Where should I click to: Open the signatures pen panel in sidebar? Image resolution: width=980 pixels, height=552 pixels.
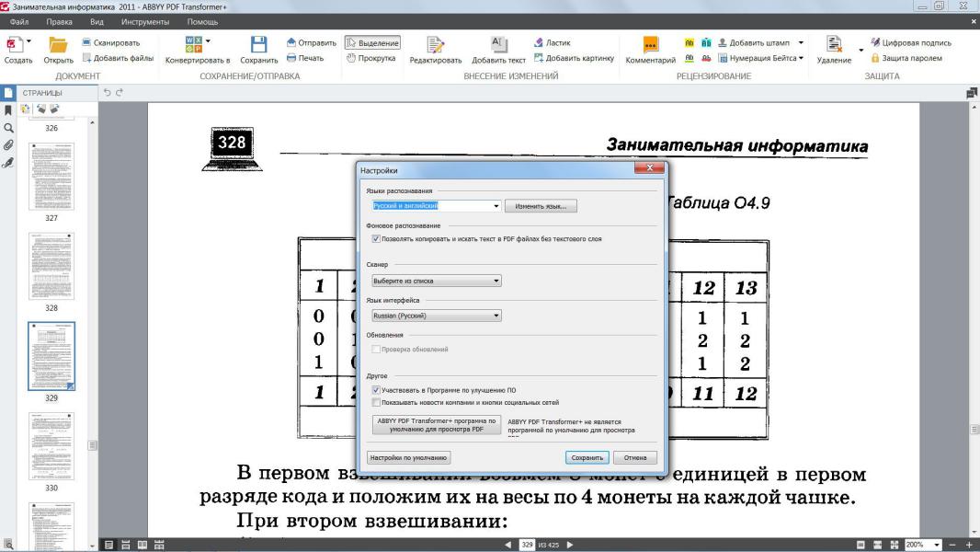pos(8,163)
